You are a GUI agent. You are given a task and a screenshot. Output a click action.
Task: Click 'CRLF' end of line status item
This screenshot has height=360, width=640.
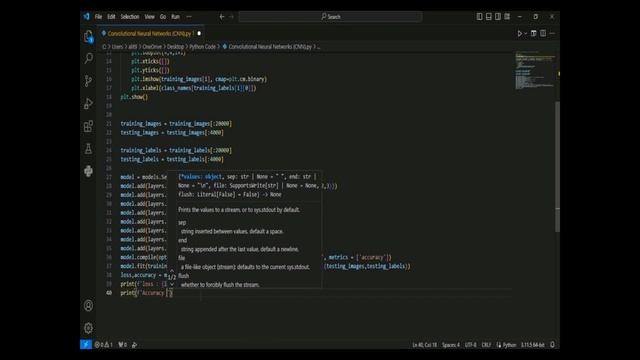click(486, 345)
